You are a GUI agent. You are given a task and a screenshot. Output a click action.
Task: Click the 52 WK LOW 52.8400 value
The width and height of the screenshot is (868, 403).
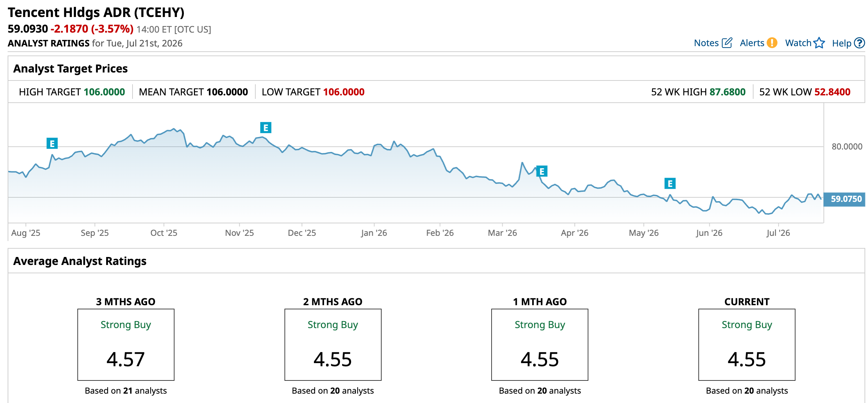[x=832, y=92]
